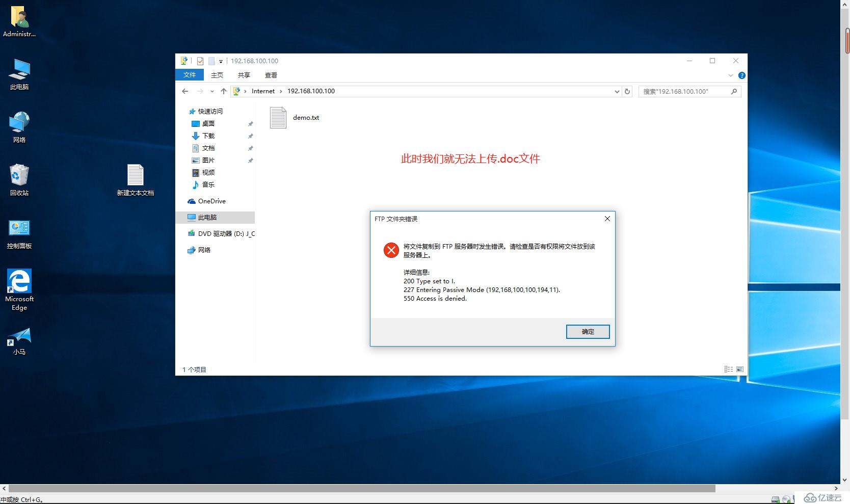Refresh the 192.168.100.100 folder view
Image resolution: width=850 pixels, height=504 pixels.
(627, 91)
